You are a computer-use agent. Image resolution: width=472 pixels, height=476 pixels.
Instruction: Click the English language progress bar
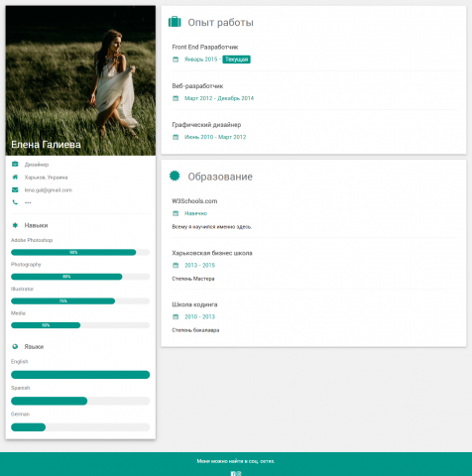80,375
